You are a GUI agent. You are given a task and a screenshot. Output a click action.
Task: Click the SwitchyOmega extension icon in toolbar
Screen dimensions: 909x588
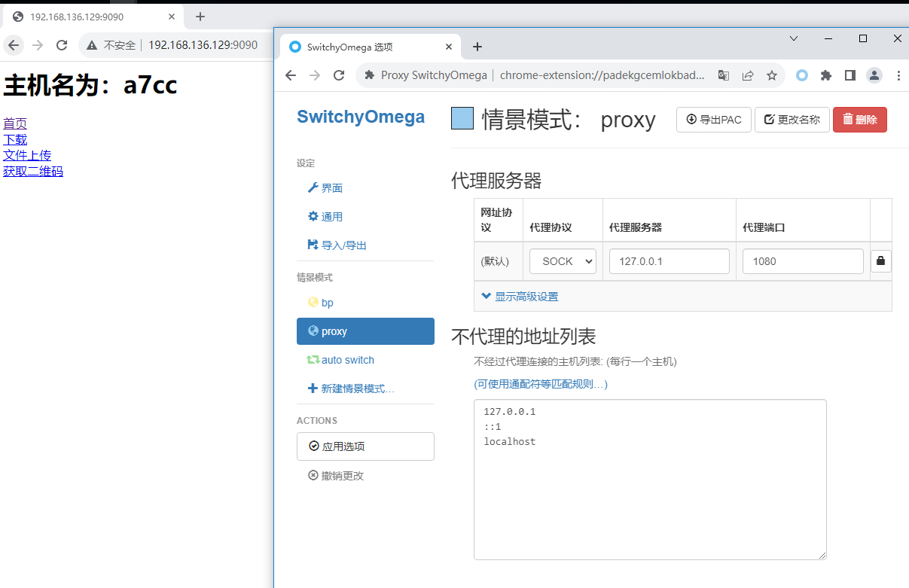coord(802,75)
